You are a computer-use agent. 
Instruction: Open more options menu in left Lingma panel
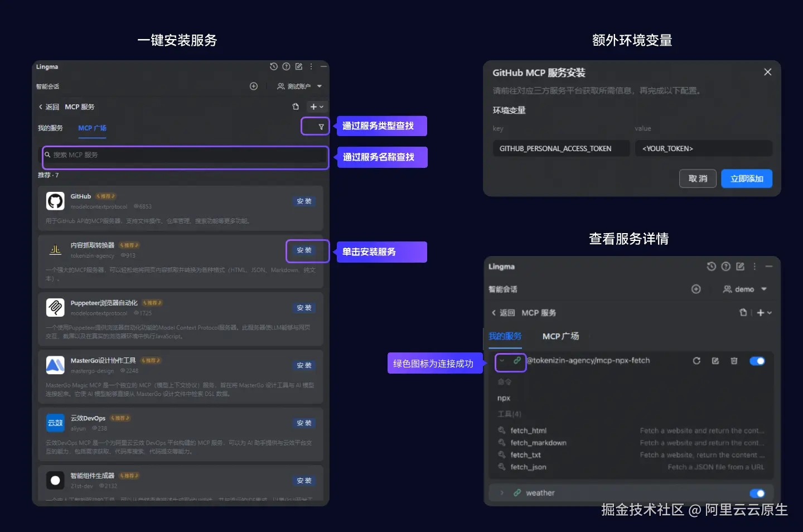(x=311, y=66)
